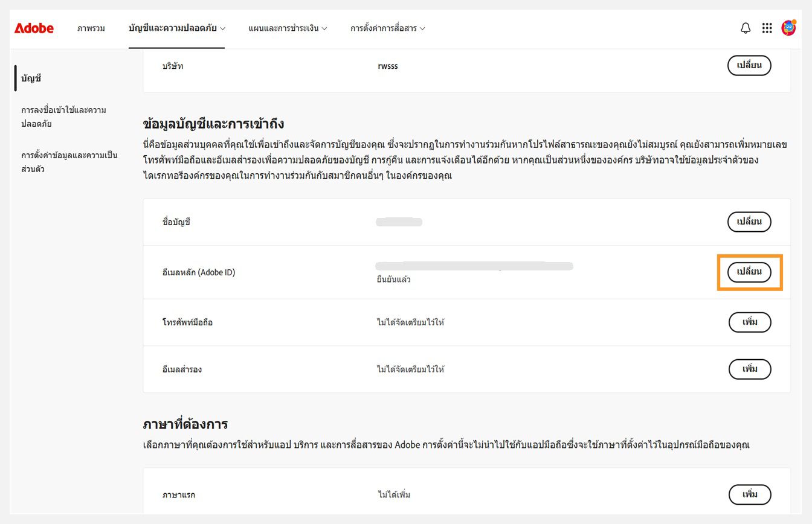Click the highlighted เปลี่ยน for primary email
The width and height of the screenshot is (812, 524).
(x=749, y=272)
